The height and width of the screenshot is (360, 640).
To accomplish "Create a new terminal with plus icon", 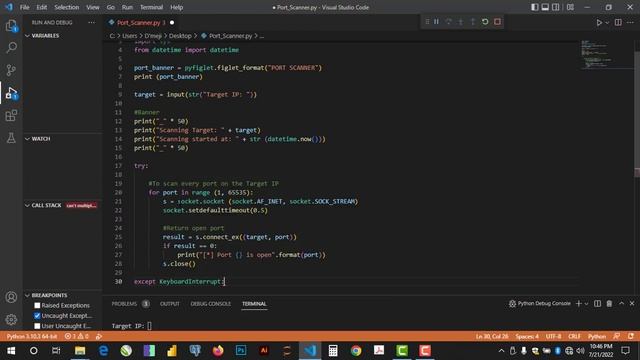I will 578,304.
